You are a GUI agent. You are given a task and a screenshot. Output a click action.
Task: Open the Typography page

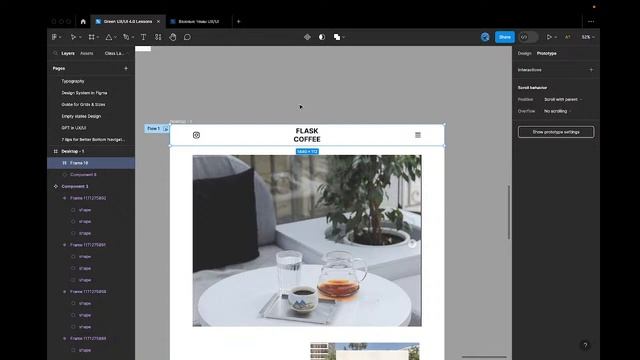coord(73,81)
